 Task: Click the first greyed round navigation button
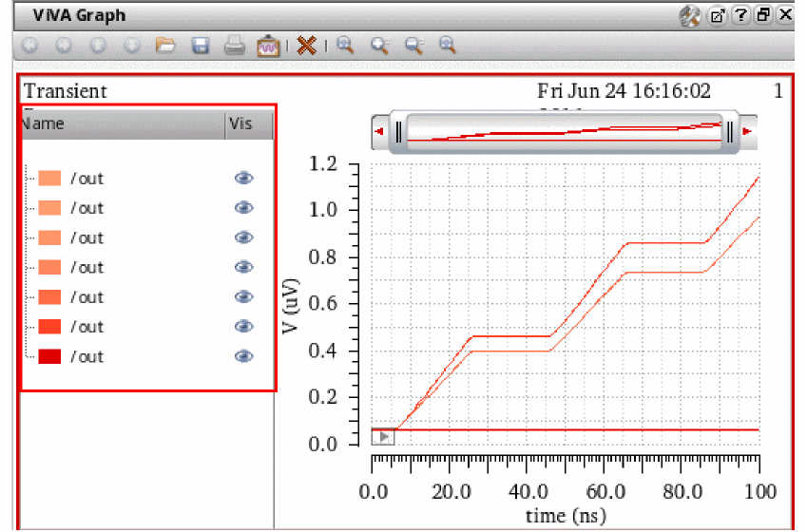click(29, 46)
